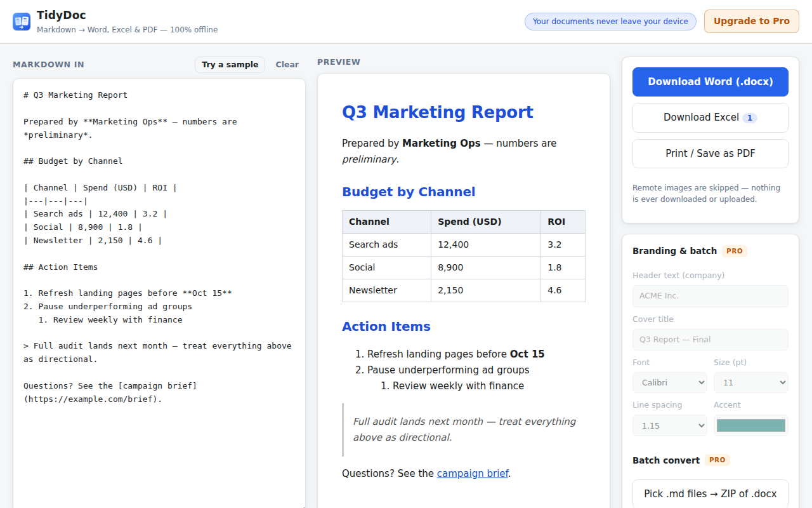The image size is (812, 508).
Task: Click the 'Batch convert' section title
Action: (x=666, y=460)
